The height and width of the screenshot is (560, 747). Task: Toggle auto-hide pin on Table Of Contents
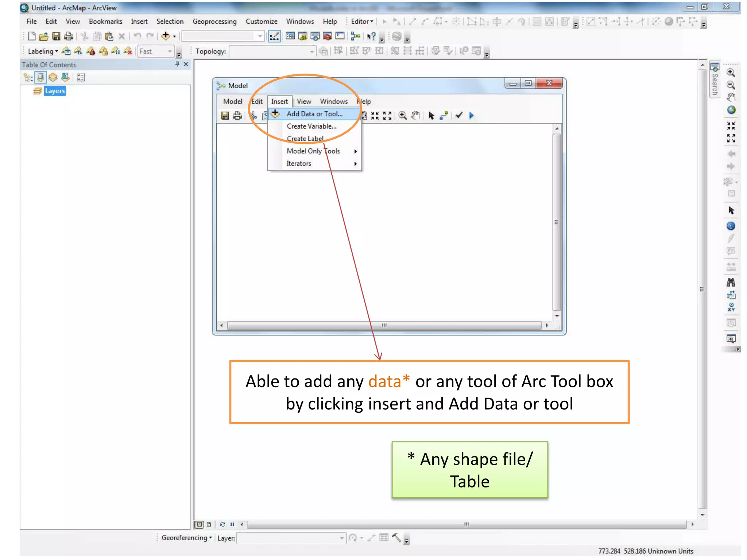coord(177,64)
